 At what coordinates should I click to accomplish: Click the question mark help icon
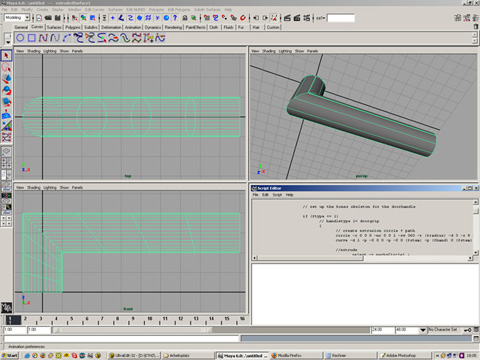pyautogui.click(x=175, y=18)
